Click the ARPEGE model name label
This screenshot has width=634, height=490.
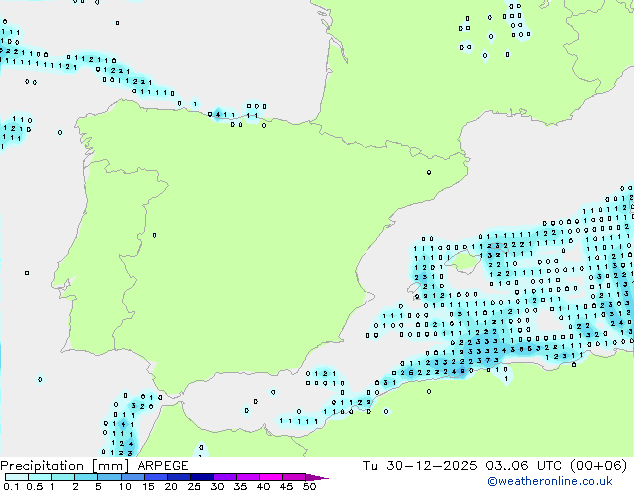[163, 466]
